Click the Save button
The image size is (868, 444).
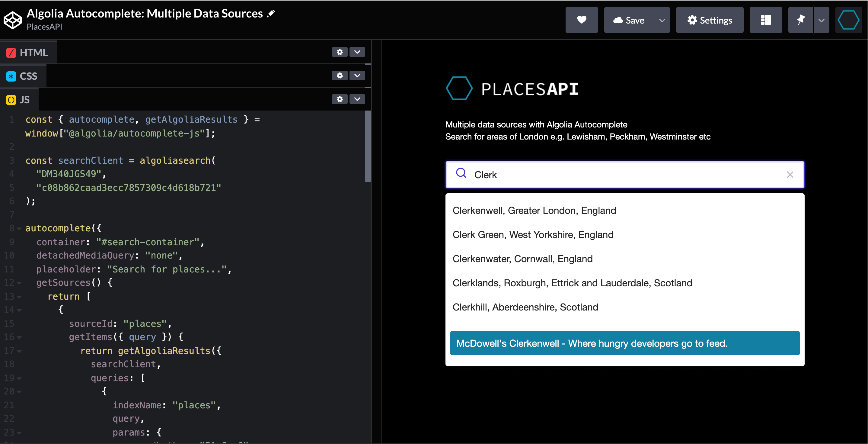click(628, 20)
